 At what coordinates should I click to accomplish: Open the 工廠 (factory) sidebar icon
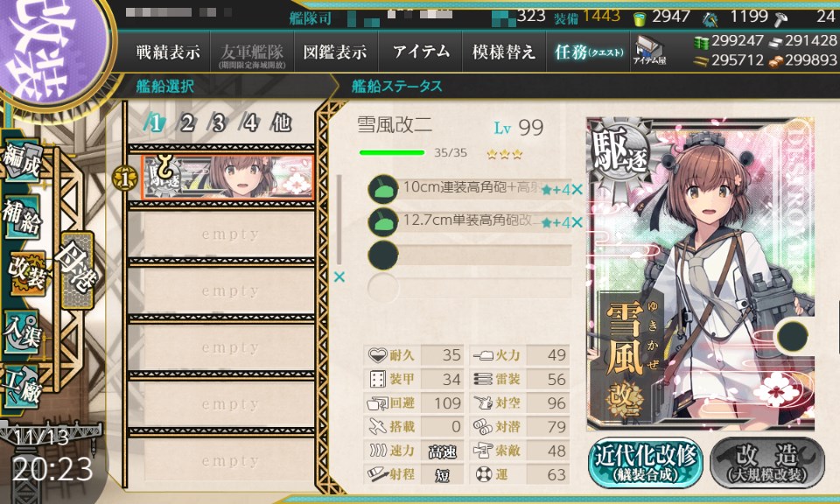pos(21,387)
